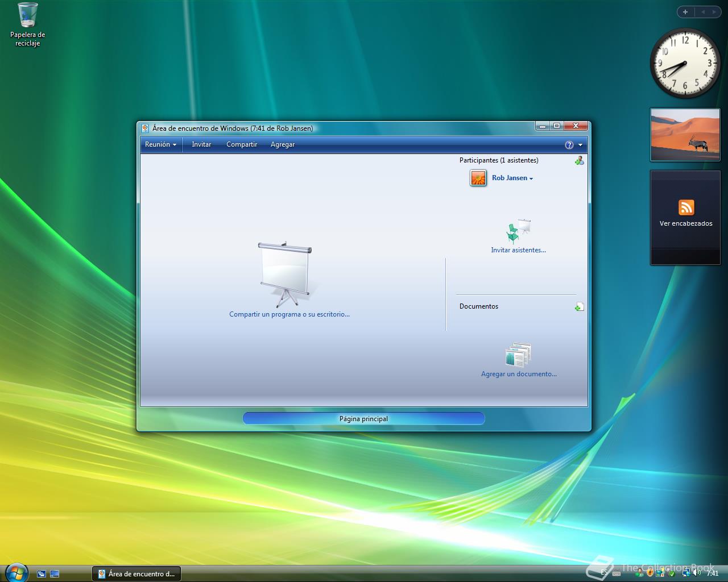Expand the help dropdown arrow

pyautogui.click(x=580, y=145)
